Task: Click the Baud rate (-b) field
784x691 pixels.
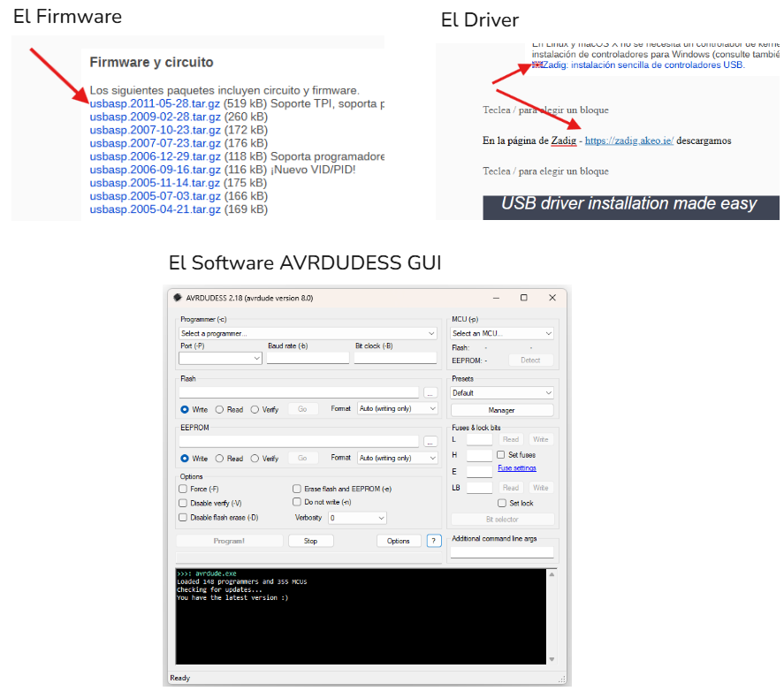Action: [x=308, y=358]
